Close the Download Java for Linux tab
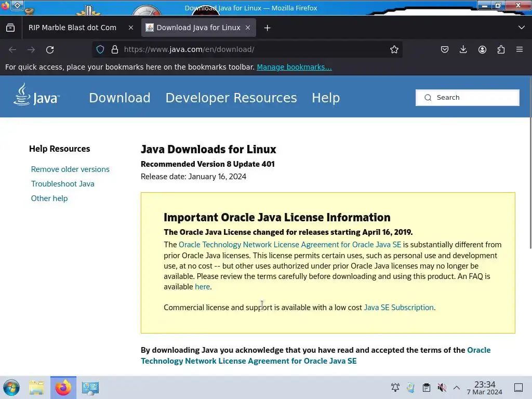This screenshot has height=399, width=532. [248, 28]
